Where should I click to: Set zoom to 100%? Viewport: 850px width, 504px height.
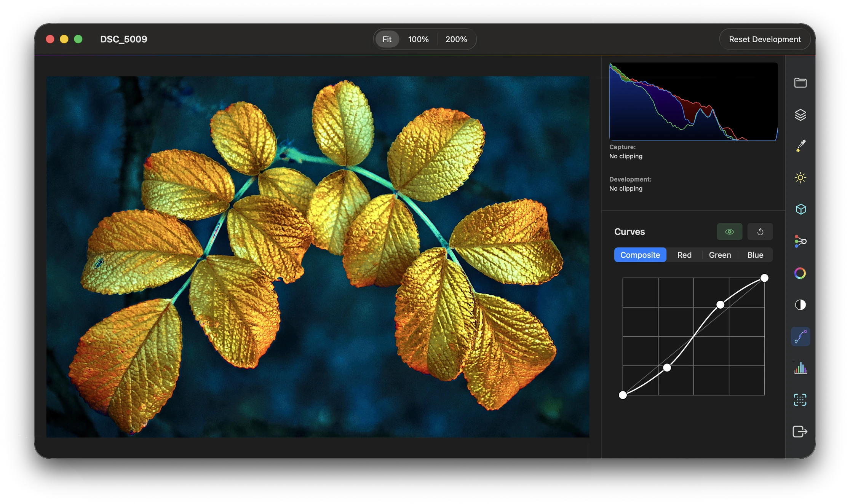[418, 39]
